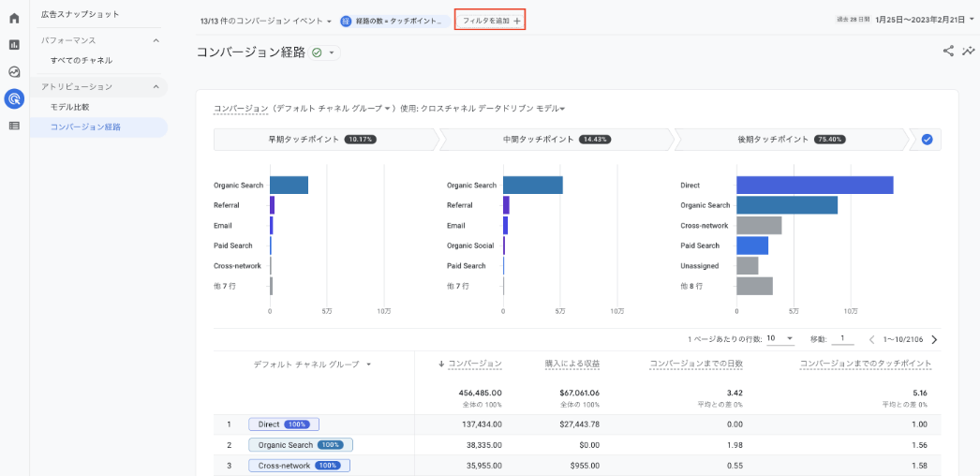
Task: Open the insights sparkline icon
Action: [x=968, y=52]
